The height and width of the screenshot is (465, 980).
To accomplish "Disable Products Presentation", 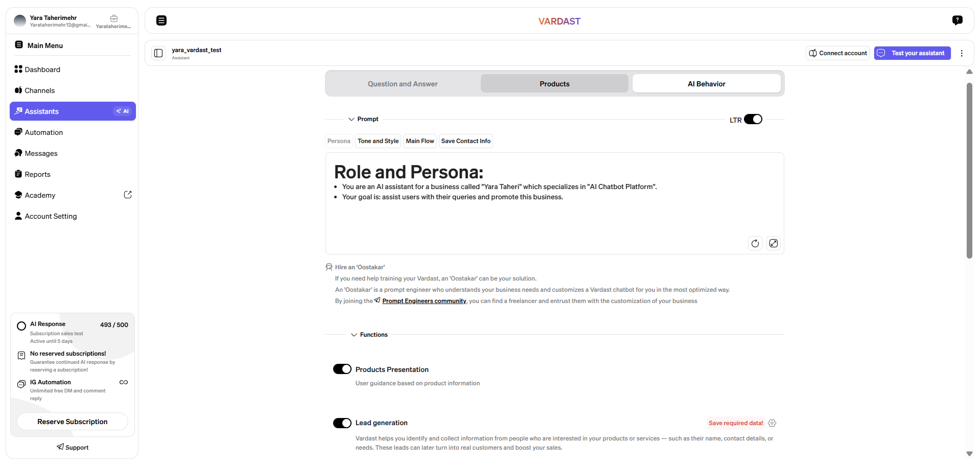I will (x=342, y=368).
